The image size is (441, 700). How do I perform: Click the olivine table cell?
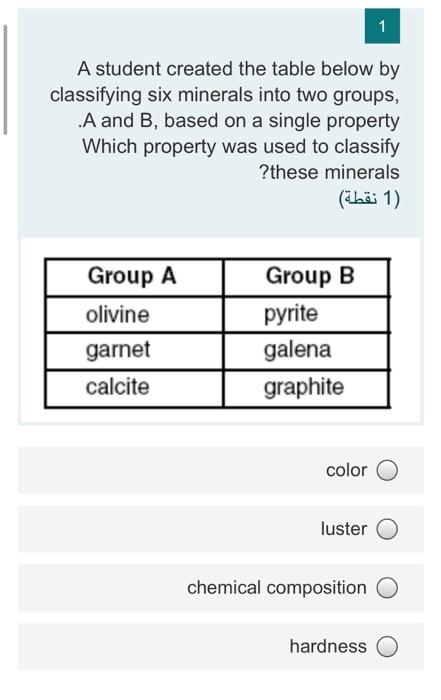(133, 315)
